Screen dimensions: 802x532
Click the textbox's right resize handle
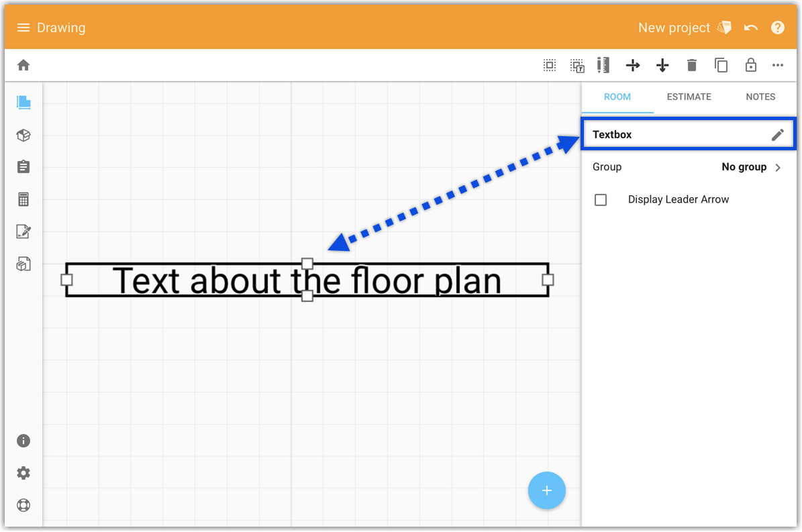click(x=548, y=280)
